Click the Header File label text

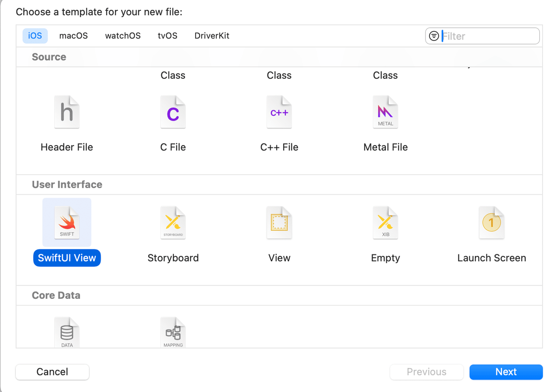click(x=67, y=147)
